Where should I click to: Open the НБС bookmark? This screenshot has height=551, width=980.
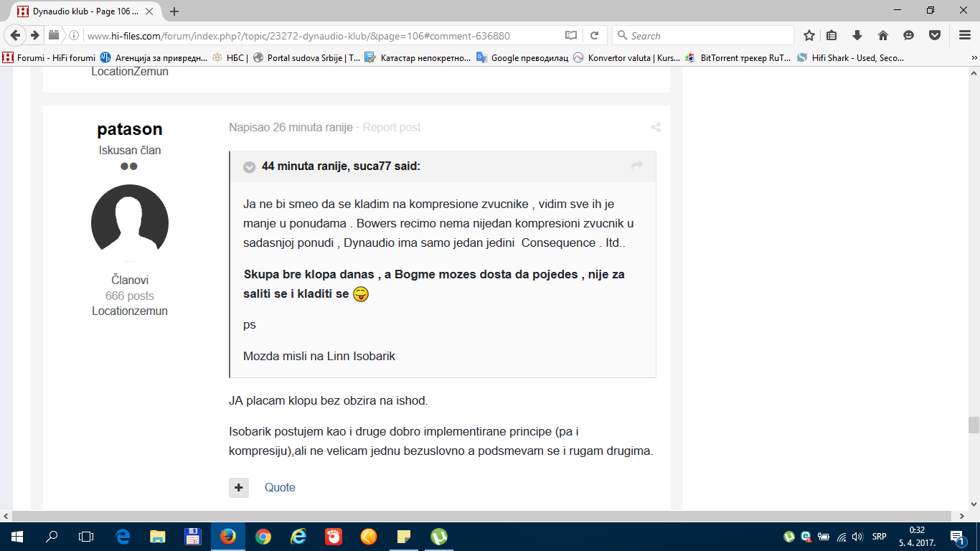(x=230, y=58)
